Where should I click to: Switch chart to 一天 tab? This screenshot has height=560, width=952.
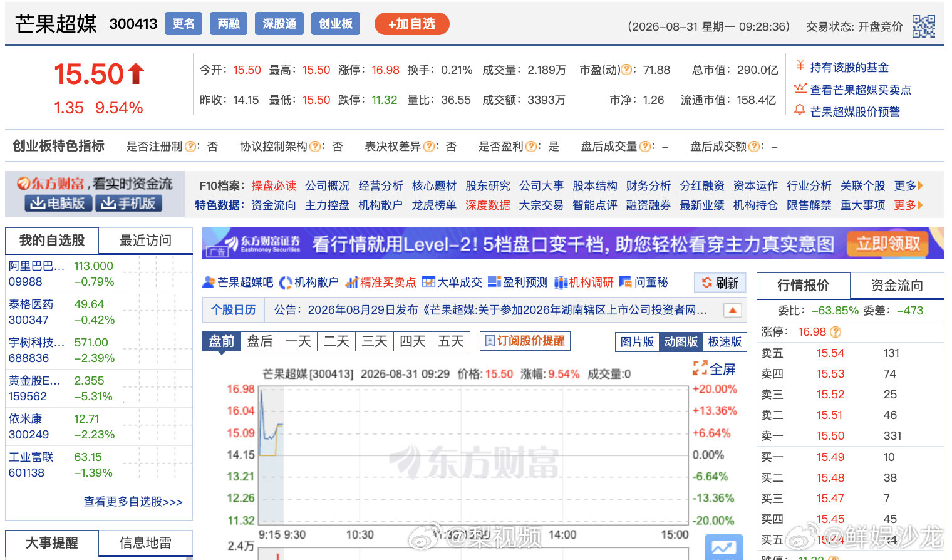(x=297, y=341)
